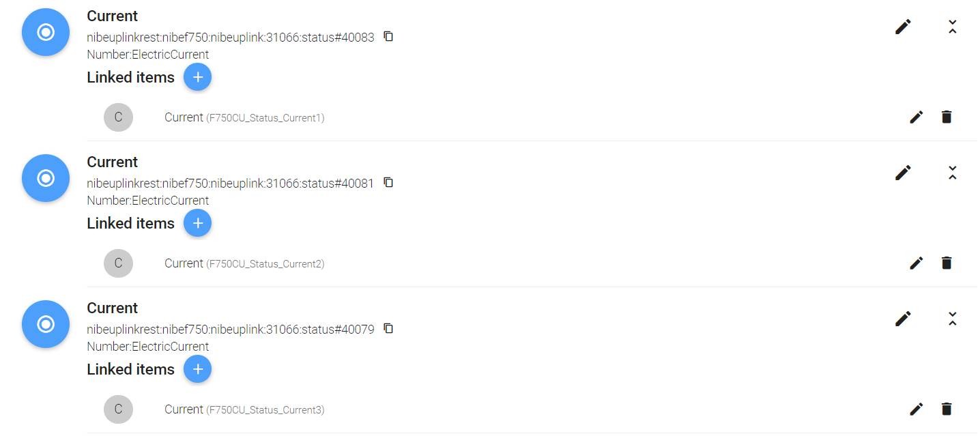This screenshot has height=436, width=980.
Task: Copy channel UID ending in status#40083
Action: pos(388,36)
